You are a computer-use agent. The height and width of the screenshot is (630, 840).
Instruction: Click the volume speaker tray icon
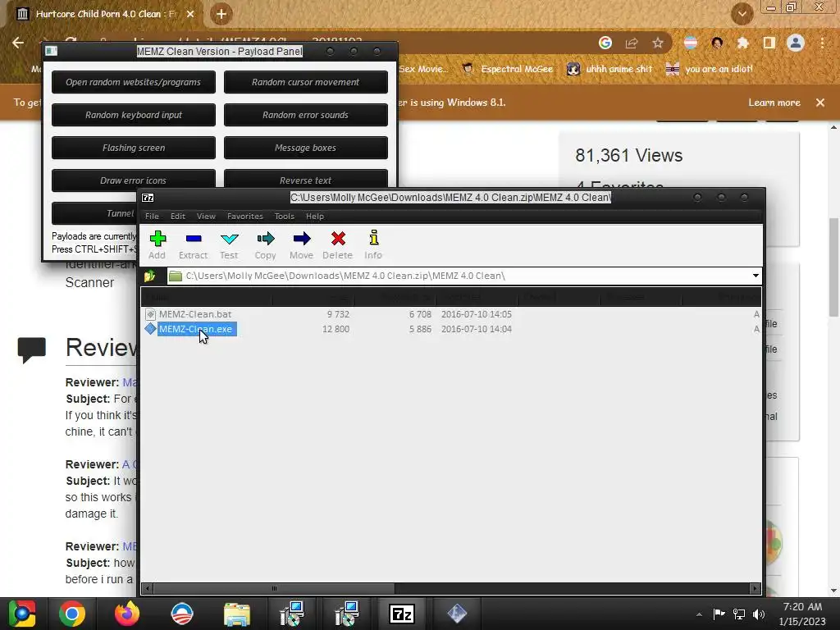(x=759, y=614)
